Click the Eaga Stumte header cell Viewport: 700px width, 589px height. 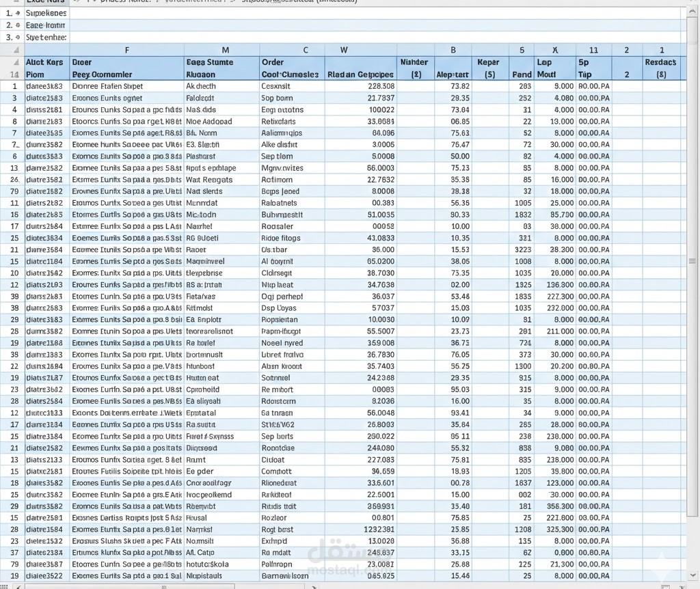click(221, 62)
